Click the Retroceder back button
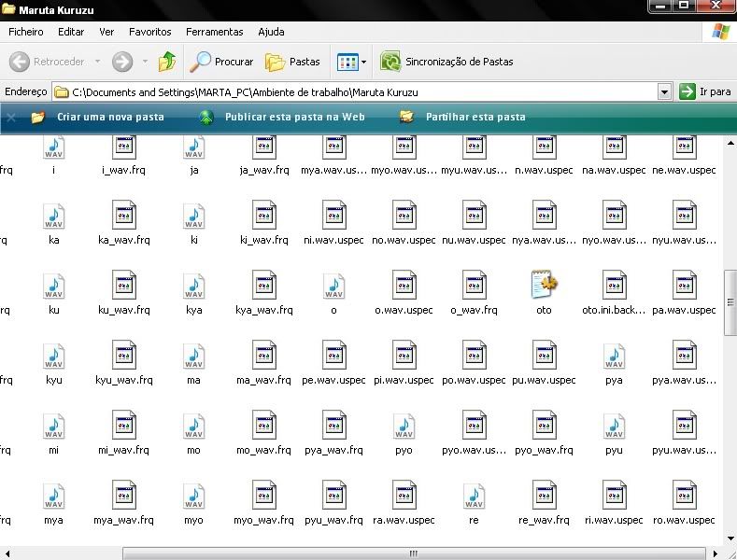The width and height of the screenshot is (737, 560). 47,62
